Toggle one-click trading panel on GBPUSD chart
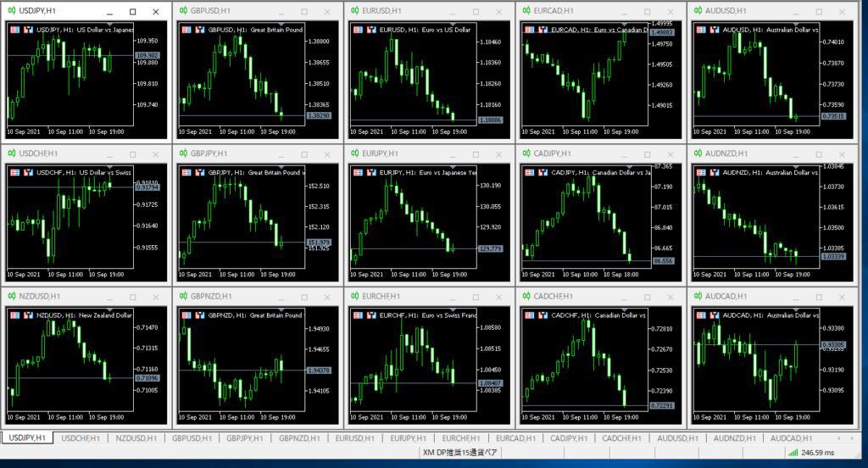The image size is (868, 468). 185,29
